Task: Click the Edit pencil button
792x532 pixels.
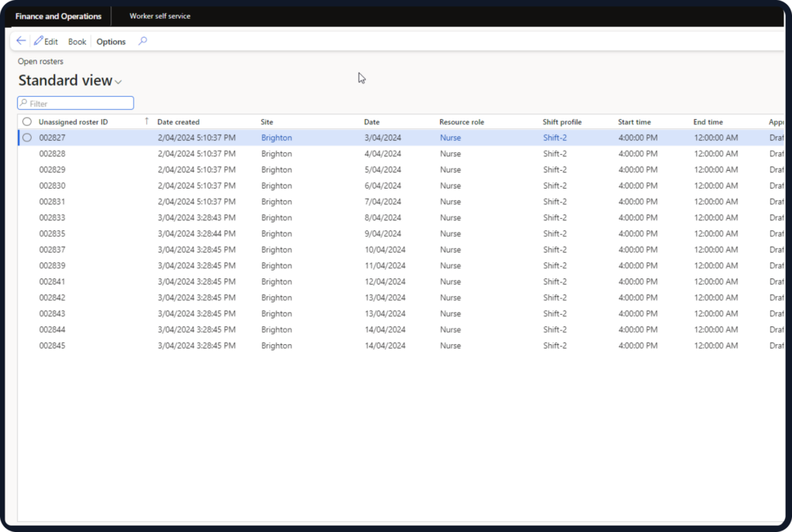Action: pos(46,42)
